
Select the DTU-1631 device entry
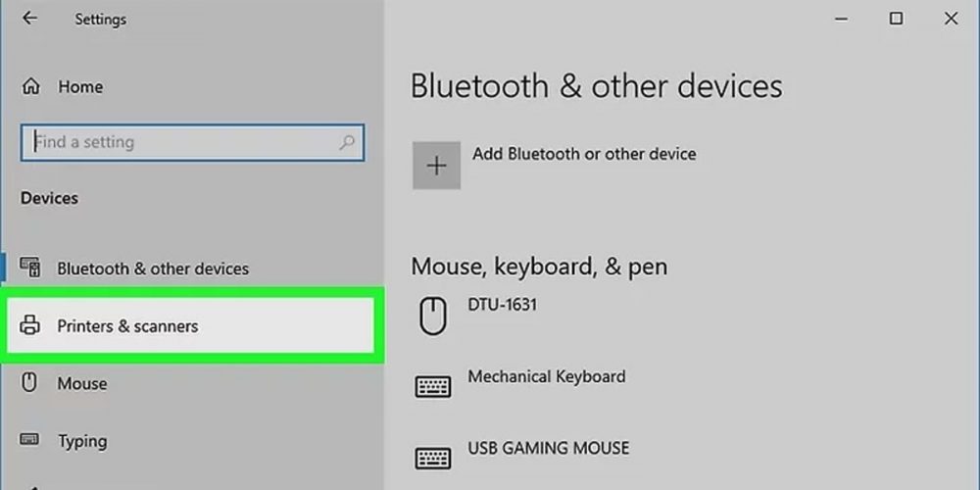[502, 305]
